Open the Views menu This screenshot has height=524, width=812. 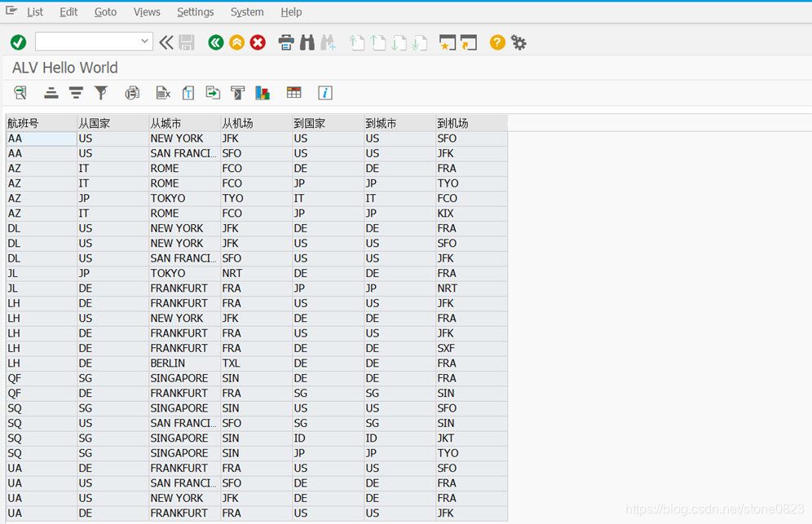(x=147, y=12)
